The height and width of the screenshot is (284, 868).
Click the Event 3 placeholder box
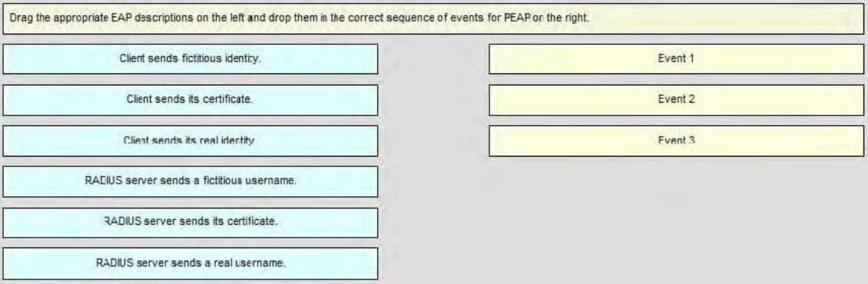(676, 141)
